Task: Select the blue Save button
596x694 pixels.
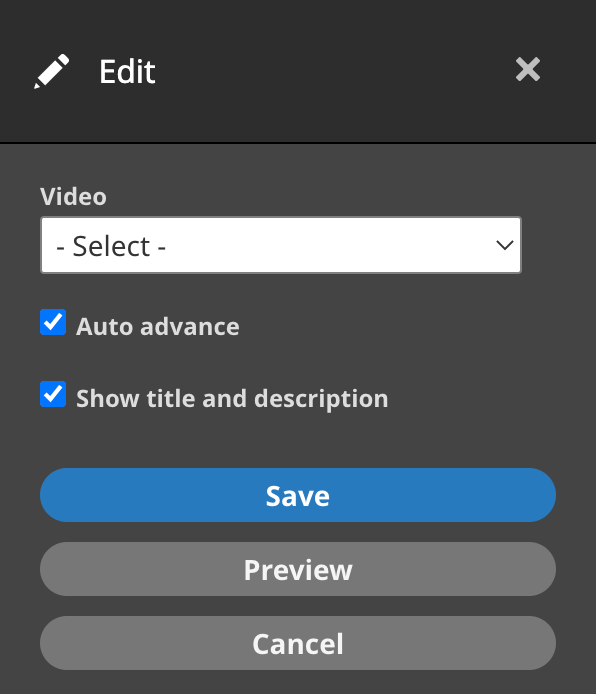Action: (298, 495)
